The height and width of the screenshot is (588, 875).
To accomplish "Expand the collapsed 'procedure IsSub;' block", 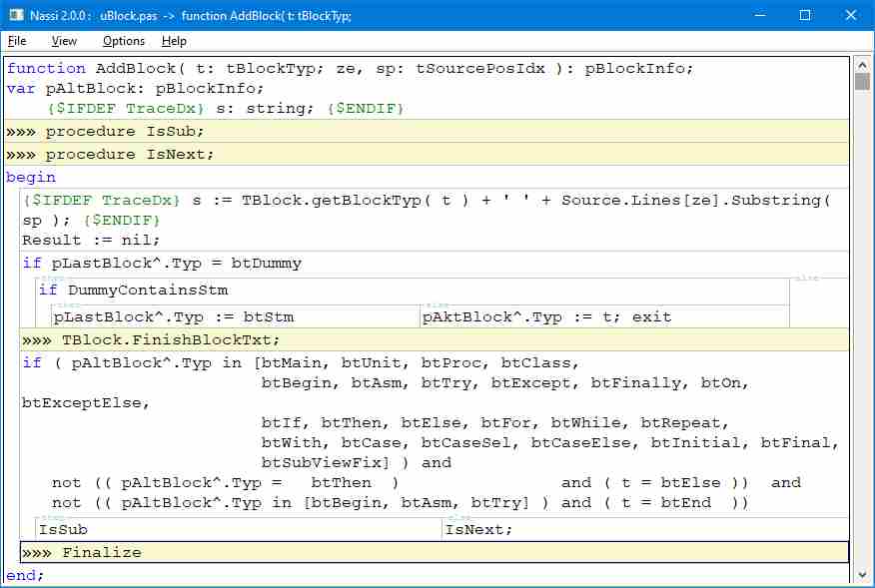I will coord(427,131).
